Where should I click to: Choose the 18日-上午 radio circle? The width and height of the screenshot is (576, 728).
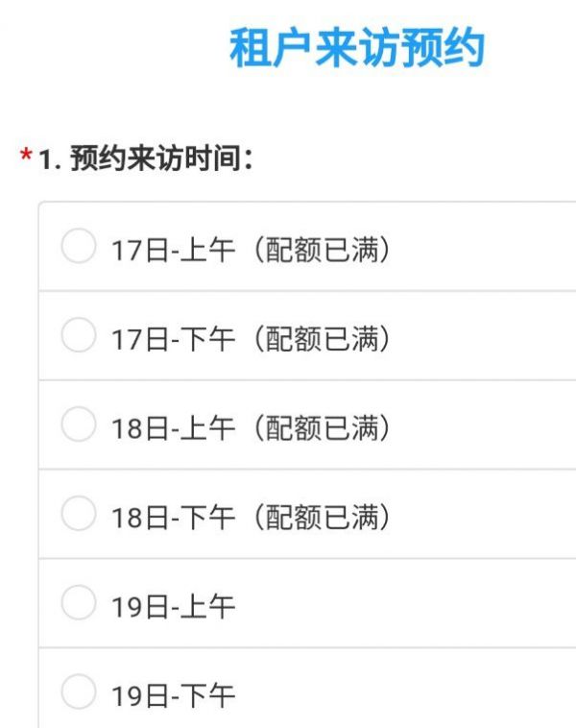78,425
